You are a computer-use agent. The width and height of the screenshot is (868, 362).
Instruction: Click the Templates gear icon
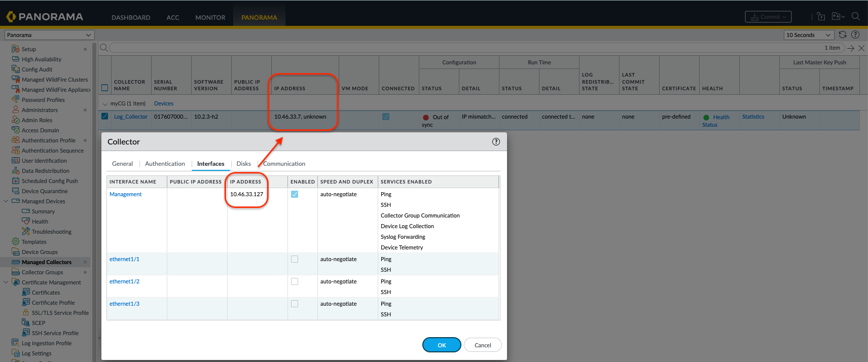click(x=15, y=242)
